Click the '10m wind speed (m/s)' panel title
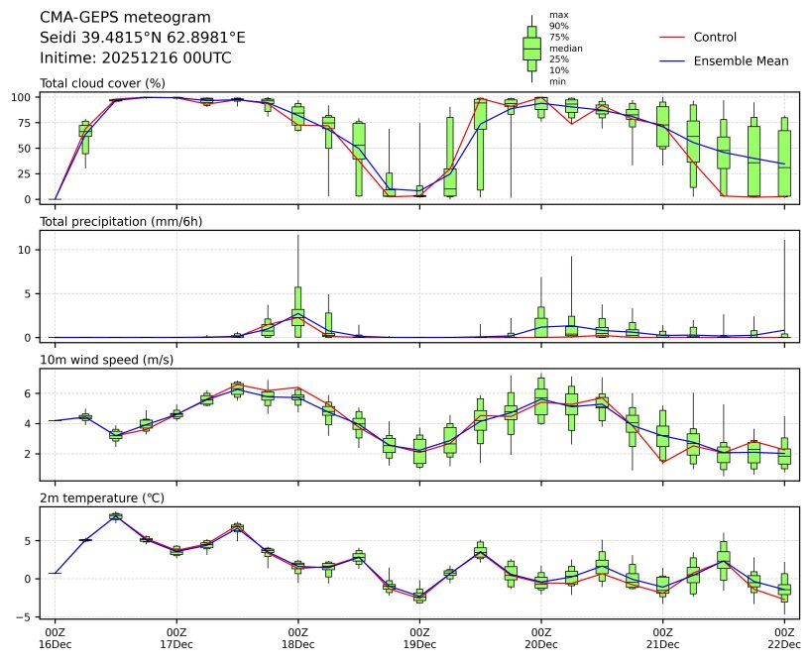Image resolution: width=812 pixels, height=661 pixels. pos(107,360)
